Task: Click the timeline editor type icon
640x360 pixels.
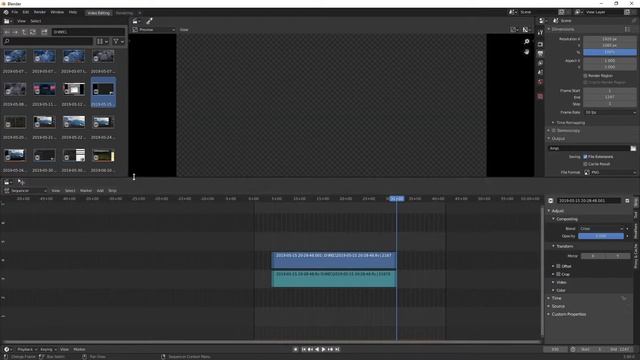Action: click(x=7, y=349)
